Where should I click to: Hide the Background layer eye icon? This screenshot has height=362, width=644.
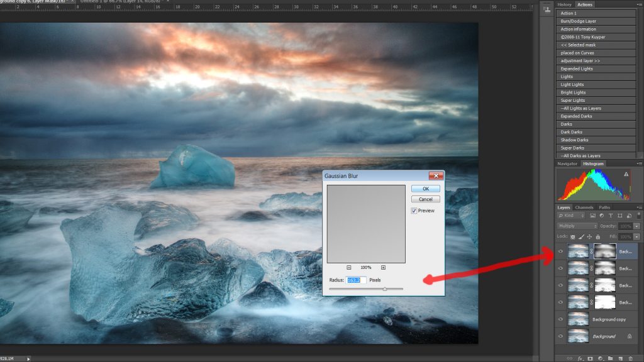[x=560, y=336]
